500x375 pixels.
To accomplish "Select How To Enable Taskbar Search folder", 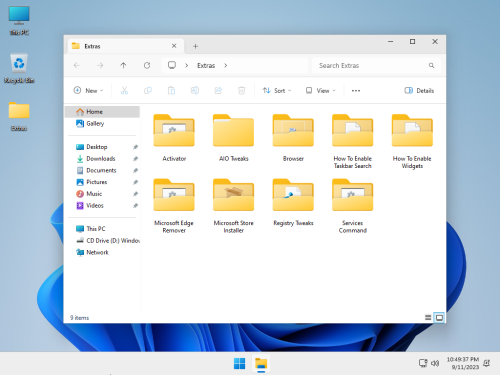I will tap(353, 141).
